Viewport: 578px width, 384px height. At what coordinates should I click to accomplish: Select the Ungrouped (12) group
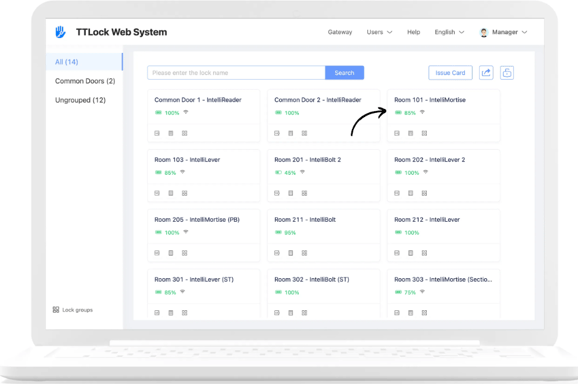pyautogui.click(x=80, y=100)
